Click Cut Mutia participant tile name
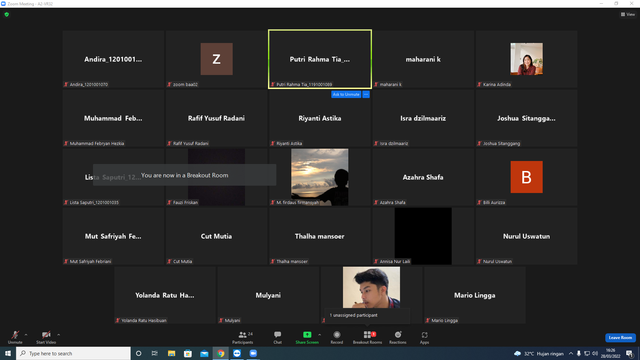Image resolution: width=640 pixels, height=360 pixels. click(x=216, y=236)
